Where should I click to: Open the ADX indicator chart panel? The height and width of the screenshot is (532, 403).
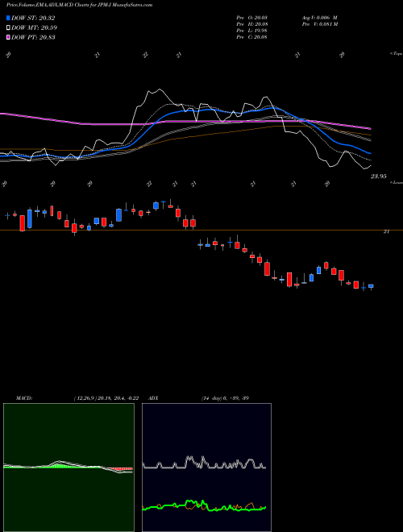click(206, 468)
